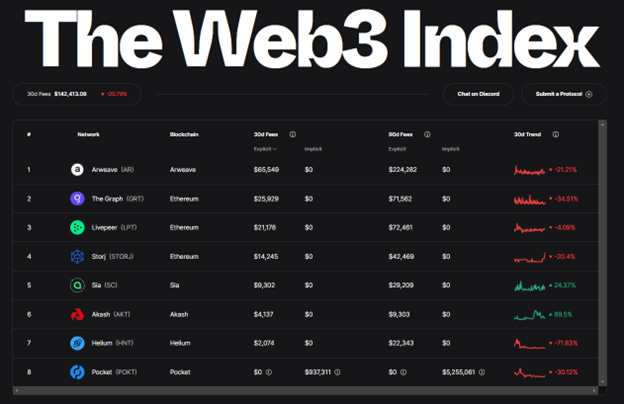Screen dimensions: 624x404
Task: Open the Storj (STORJ) network link
Action: [x=113, y=256]
